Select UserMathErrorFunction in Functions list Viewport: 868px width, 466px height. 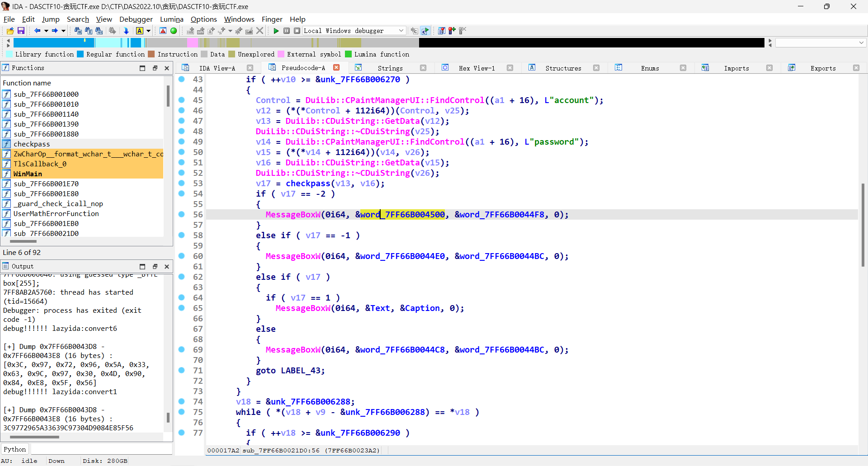[x=82, y=213]
